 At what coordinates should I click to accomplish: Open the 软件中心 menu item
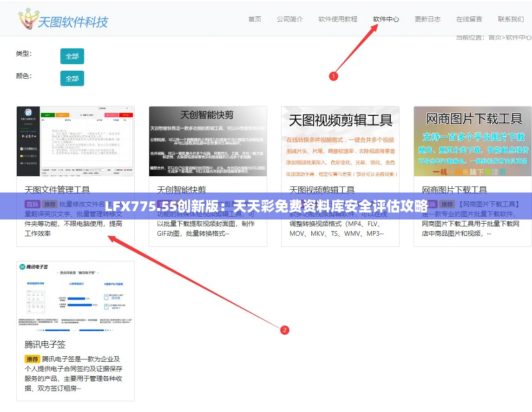pos(386,19)
